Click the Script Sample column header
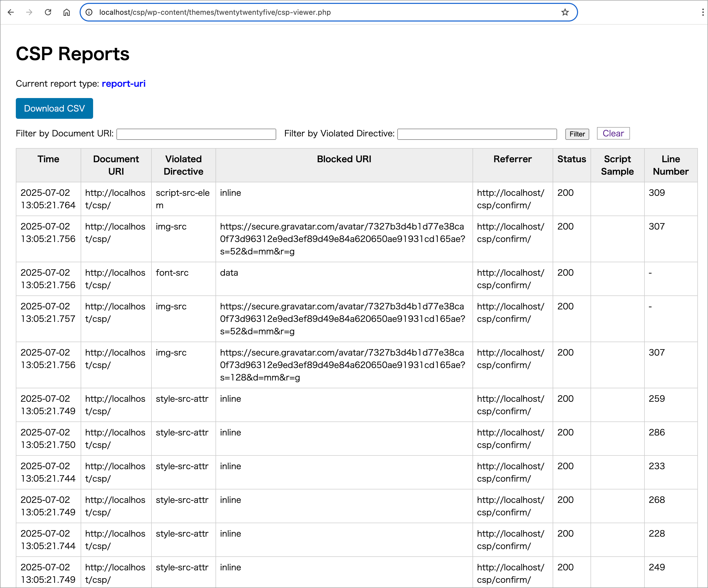The image size is (708, 588). click(x=618, y=165)
